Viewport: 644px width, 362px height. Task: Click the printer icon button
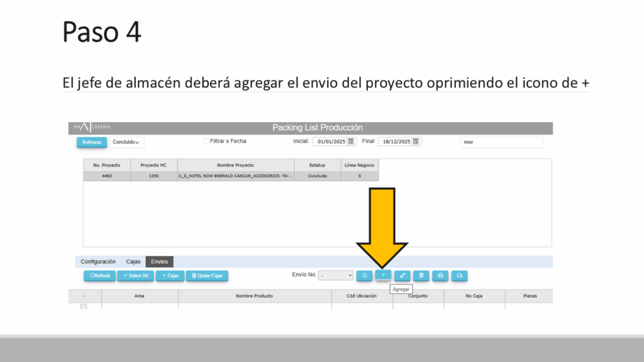[x=440, y=275]
